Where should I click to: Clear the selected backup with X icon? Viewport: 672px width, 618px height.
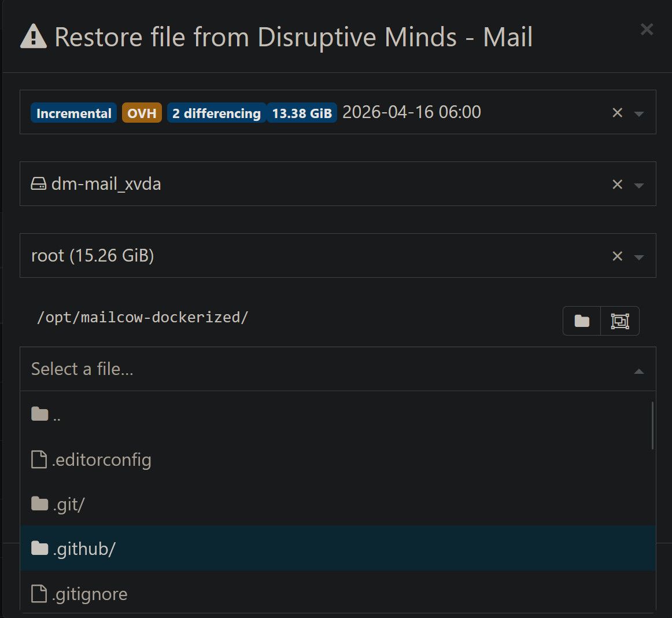point(617,113)
